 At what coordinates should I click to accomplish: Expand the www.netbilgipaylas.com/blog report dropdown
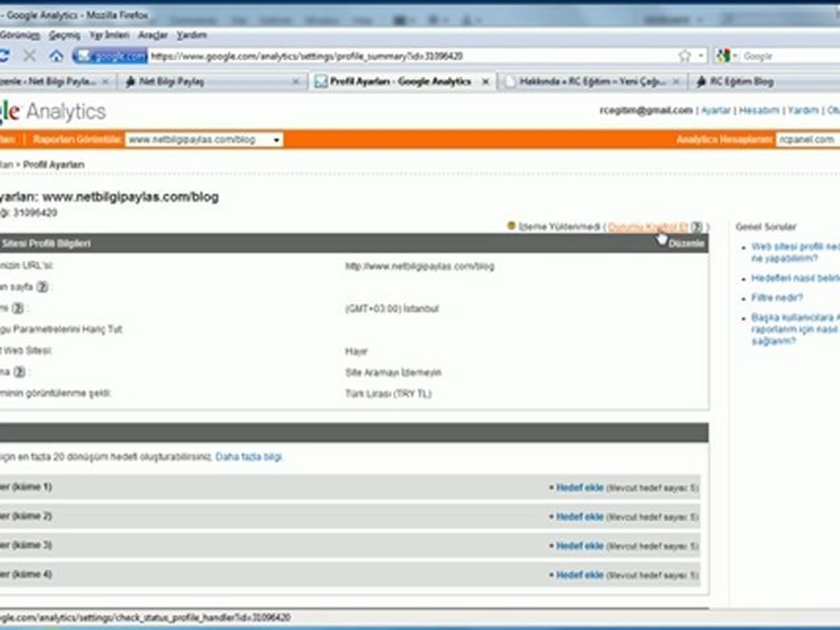[x=204, y=140]
